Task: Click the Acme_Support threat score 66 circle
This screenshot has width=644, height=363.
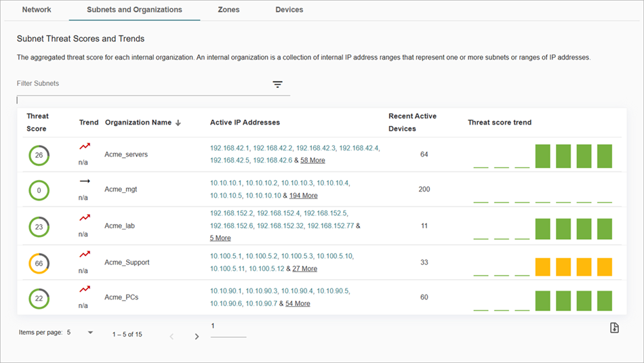Action: tap(39, 263)
